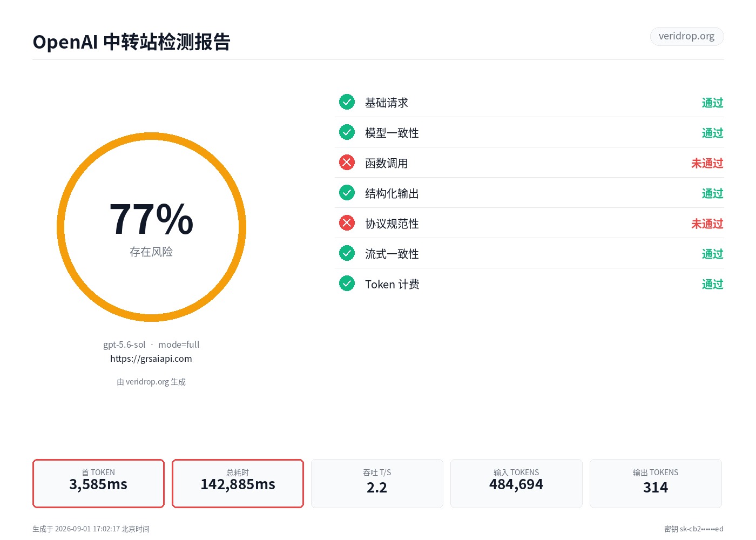The width and height of the screenshot is (756, 540).
Task: Click the 未通过 status of 协议规范性
Action: [x=707, y=224]
